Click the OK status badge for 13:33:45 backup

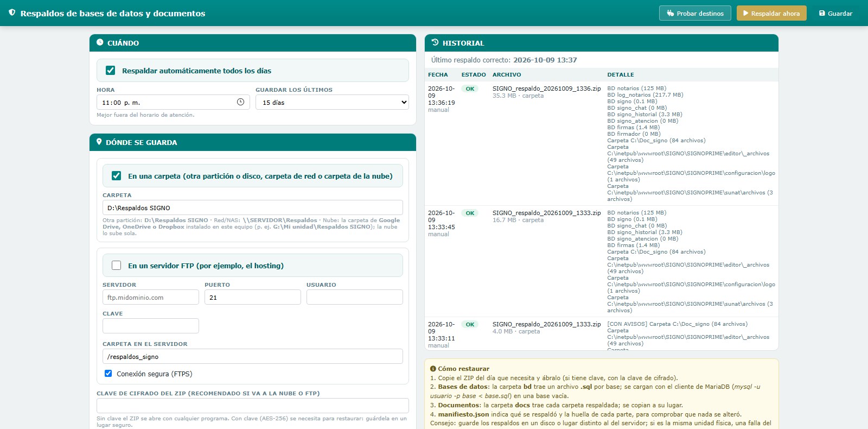470,213
